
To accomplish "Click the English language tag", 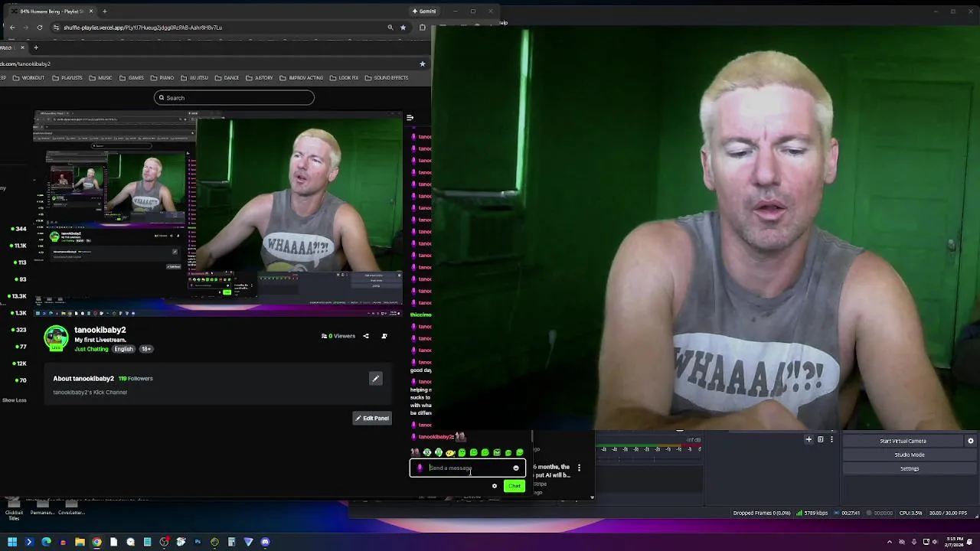I will 123,349.
